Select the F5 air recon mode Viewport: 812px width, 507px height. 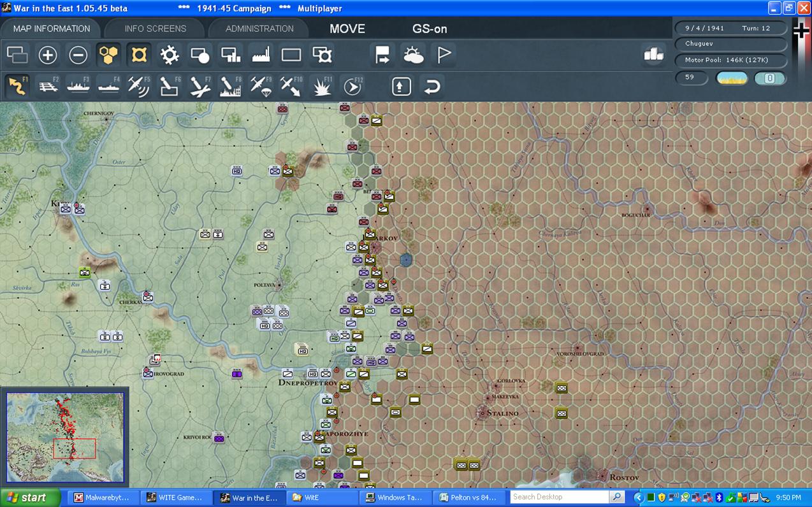(139, 86)
